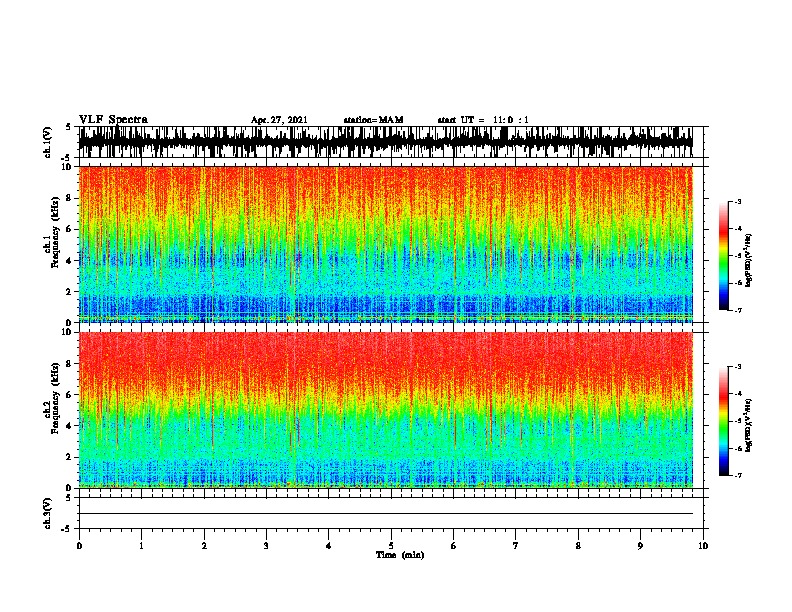This screenshot has height=612, width=792.
Task: Click the ch.1 voltage waveform strip
Action: (x=386, y=142)
